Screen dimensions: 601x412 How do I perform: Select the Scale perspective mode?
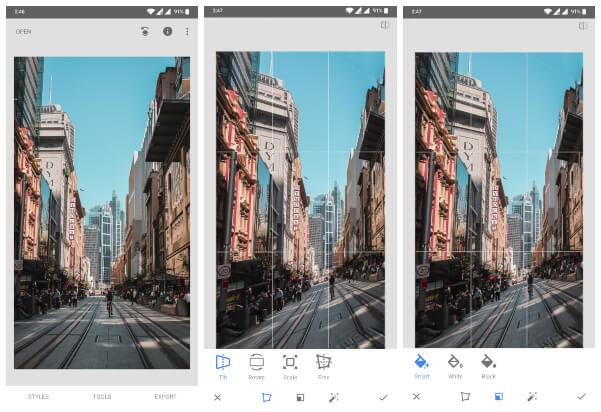(x=290, y=367)
